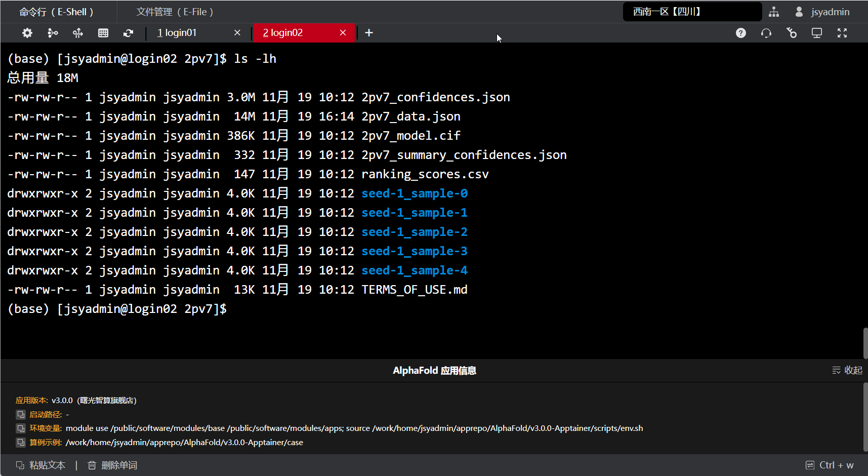
Task: Copy the 环境变量 environment variable command
Action: click(x=21, y=428)
